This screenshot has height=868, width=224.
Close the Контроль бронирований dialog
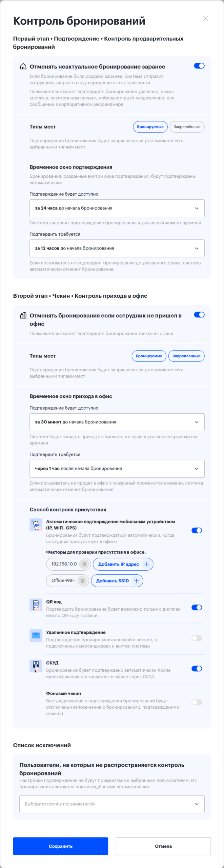point(205,19)
